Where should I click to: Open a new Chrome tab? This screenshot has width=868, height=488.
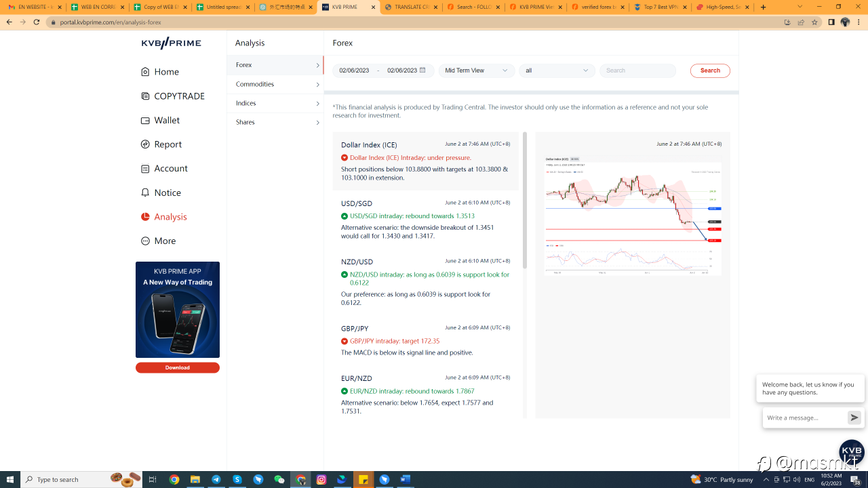763,7
